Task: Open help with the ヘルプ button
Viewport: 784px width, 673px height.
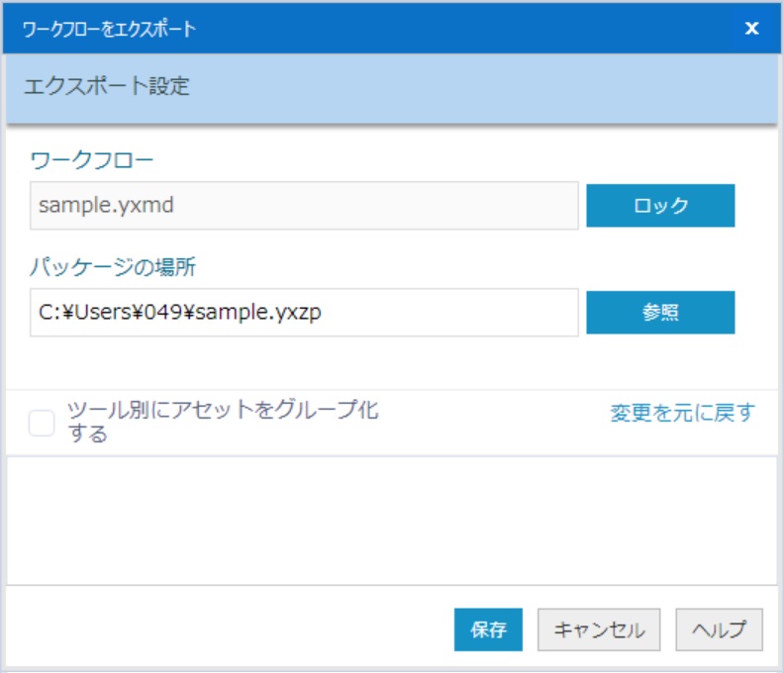Action: (x=719, y=629)
